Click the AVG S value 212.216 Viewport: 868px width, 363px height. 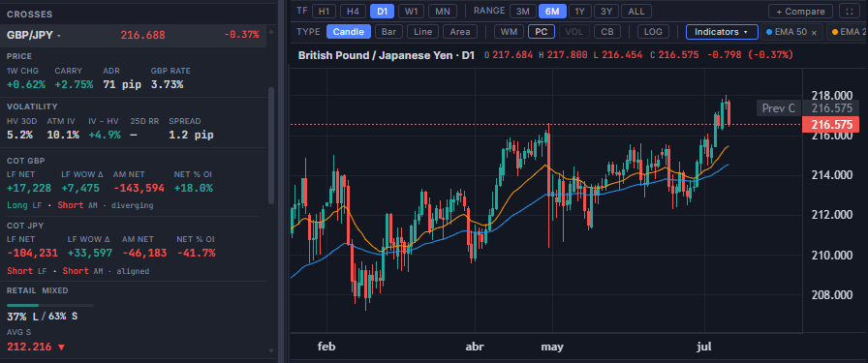(29, 347)
